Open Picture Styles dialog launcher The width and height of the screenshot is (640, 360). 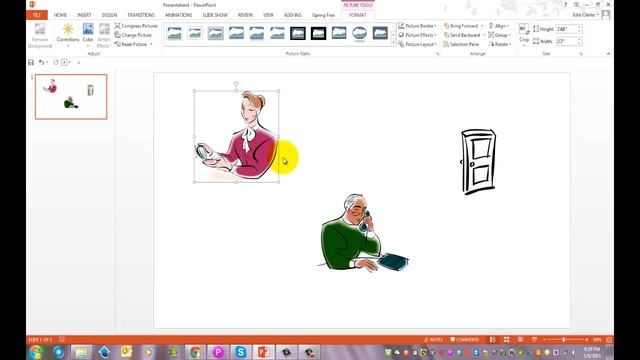[x=437, y=54]
